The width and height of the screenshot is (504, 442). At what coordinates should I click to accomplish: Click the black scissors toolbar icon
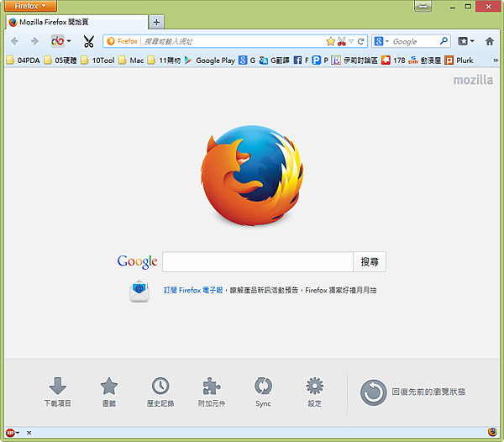(x=89, y=41)
